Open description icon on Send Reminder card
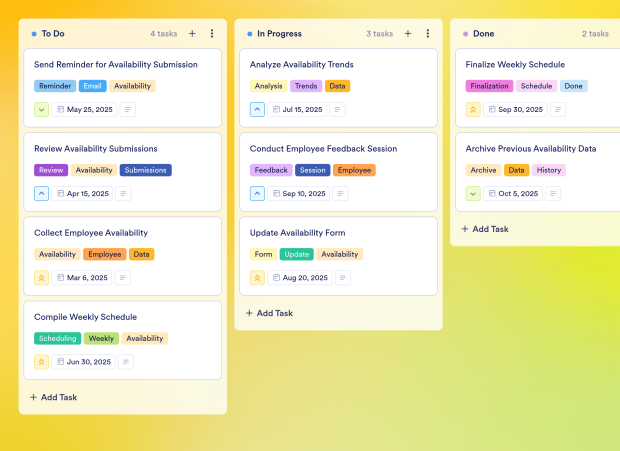Screen dimensions: 620x451 128,109
